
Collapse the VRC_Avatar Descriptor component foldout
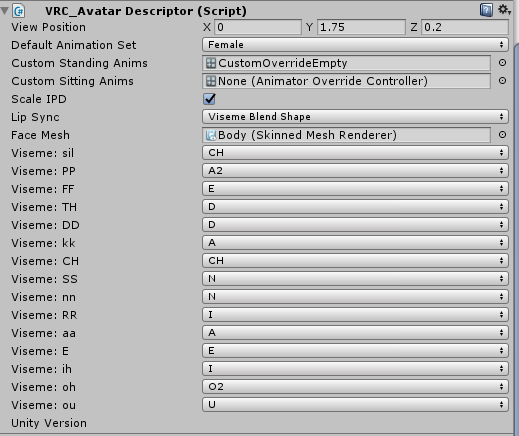coord(5,11)
